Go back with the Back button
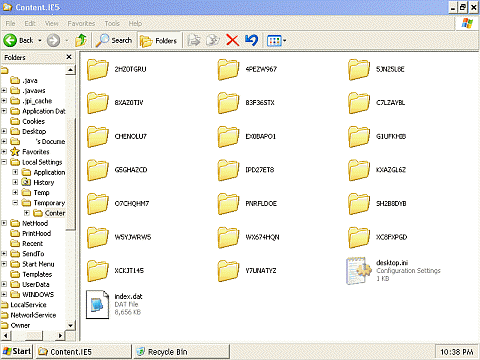 18,41
